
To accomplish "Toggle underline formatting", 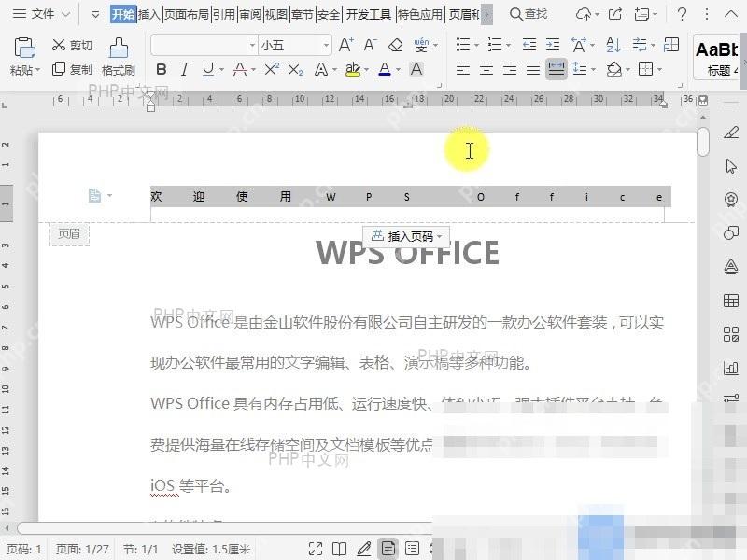I will click(x=207, y=69).
